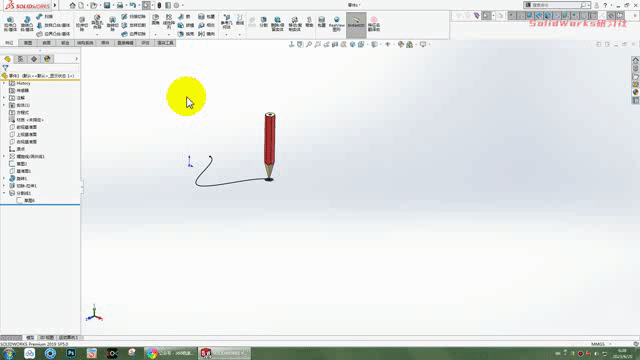Expand the History folder in the feature tree
The width and height of the screenshot is (640, 360).
[4, 83]
